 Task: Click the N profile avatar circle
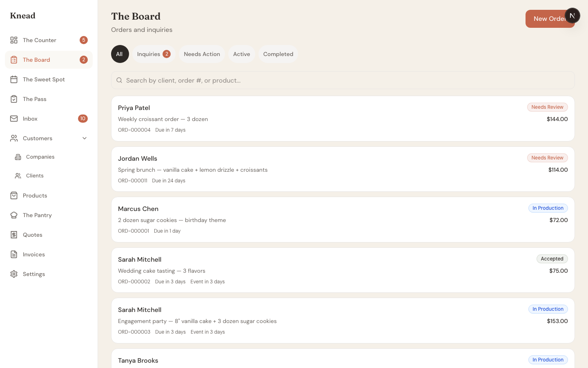[572, 16]
